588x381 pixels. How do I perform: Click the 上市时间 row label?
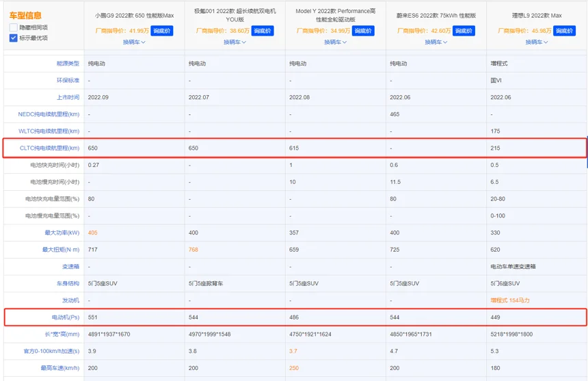[x=68, y=97]
